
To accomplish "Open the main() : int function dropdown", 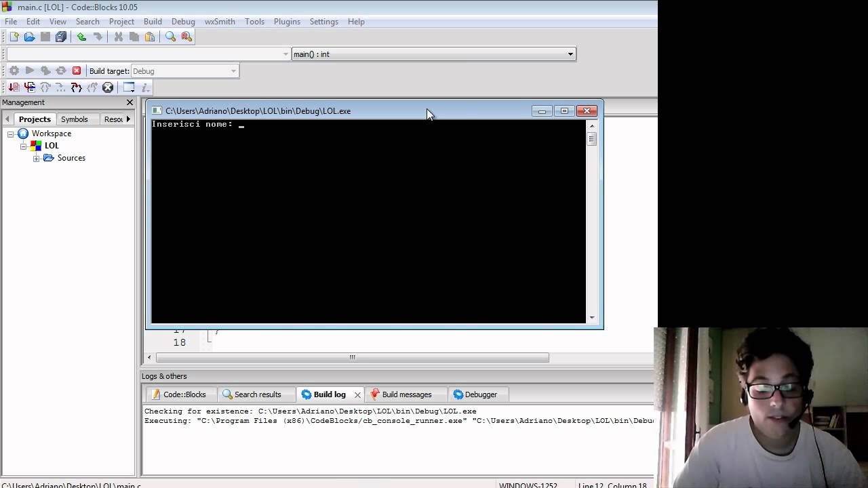I will (434, 54).
